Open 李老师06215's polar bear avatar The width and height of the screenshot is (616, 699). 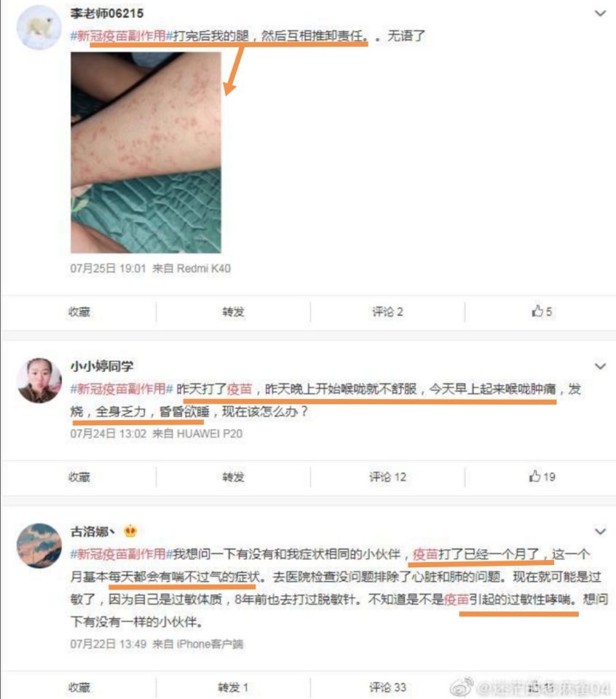tap(39, 28)
